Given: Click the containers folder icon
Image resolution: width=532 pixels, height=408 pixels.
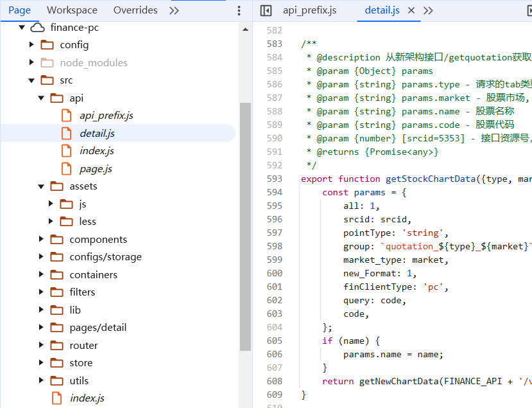Looking at the screenshot, I should tap(56, 274).
